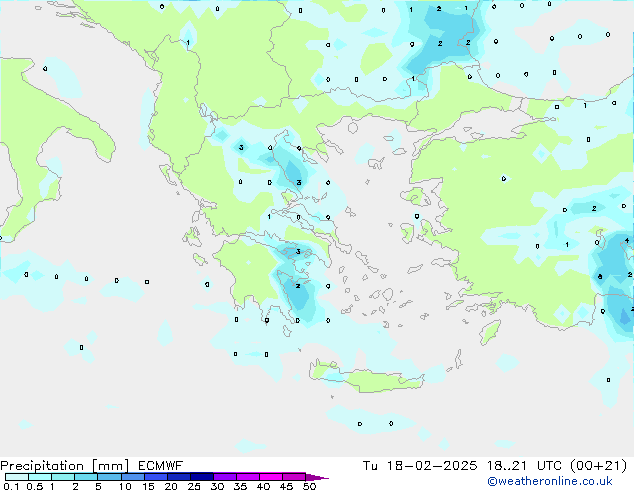Click the dark blue swatch between 20 and 25
The width and height of the screenshot is (634, 490).
coord(179,477)
